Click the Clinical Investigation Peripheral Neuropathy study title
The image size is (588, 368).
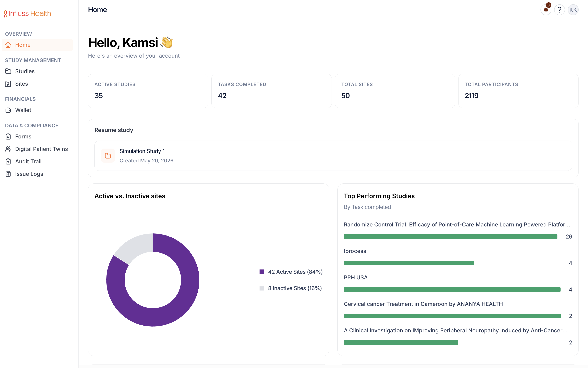455,331
